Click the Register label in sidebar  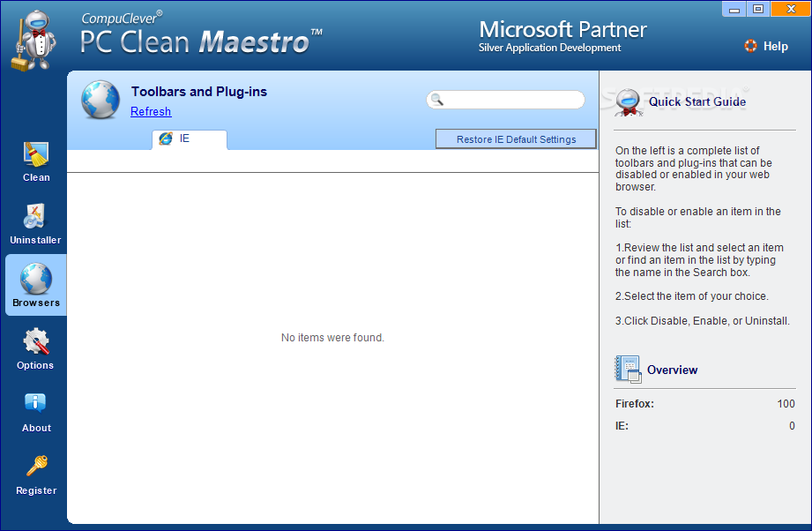36,490
